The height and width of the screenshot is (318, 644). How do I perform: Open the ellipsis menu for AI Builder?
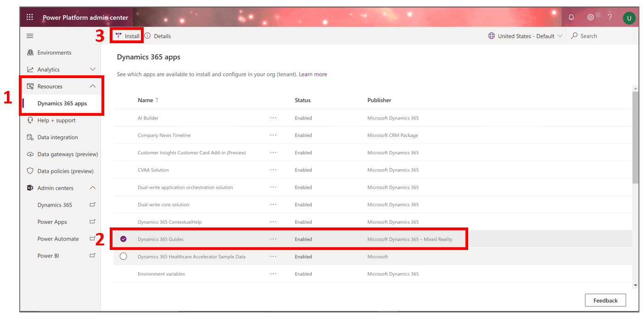[x=273, y=118]
